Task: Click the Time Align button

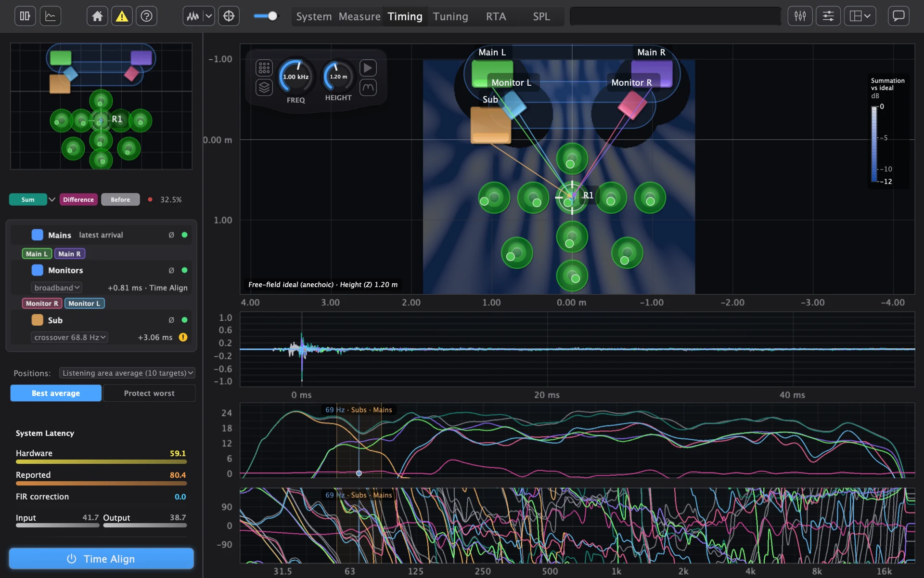Action: coord(101,559)
